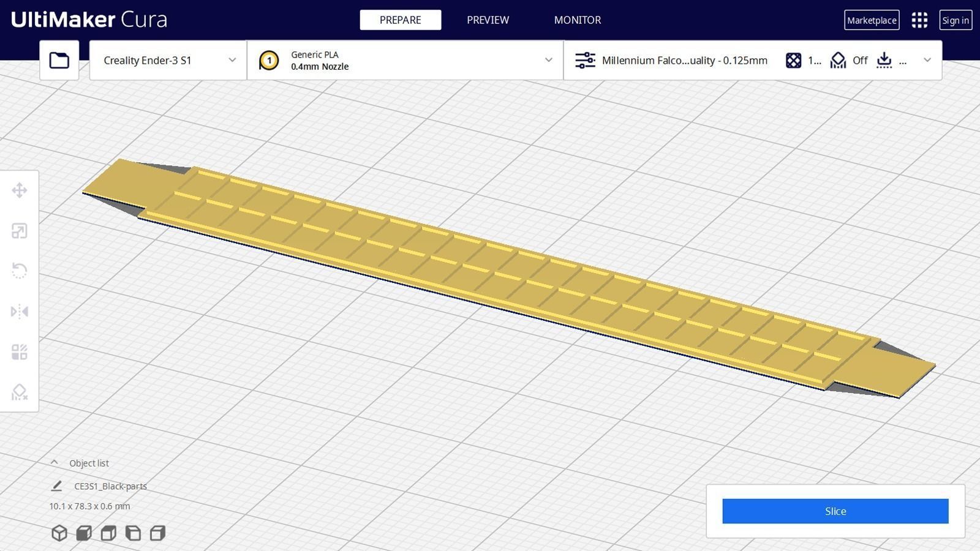The width and height of the screenshot is (980, 551).
Task: Switch to right side view
Action: (157, 533)
